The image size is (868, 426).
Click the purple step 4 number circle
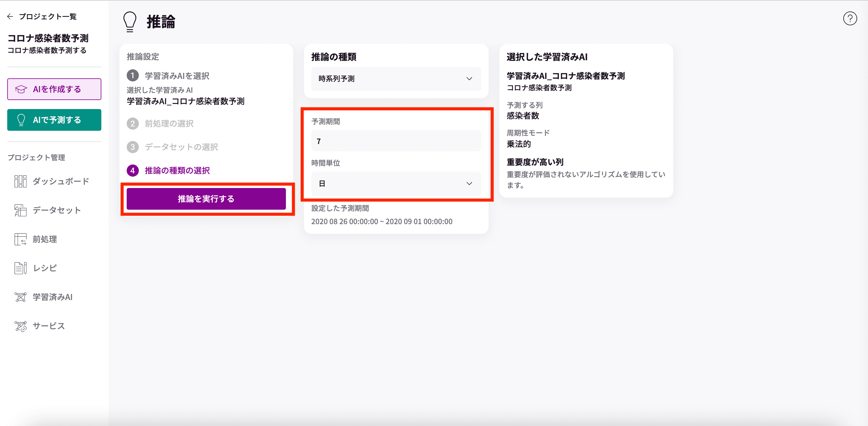(133, 171)
